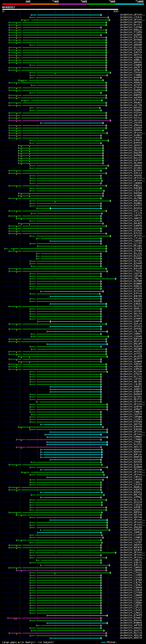The image size is (146, 644).
Task: Select hit label UniRef100_B3QM09
Action: click(x=131, y=392)
